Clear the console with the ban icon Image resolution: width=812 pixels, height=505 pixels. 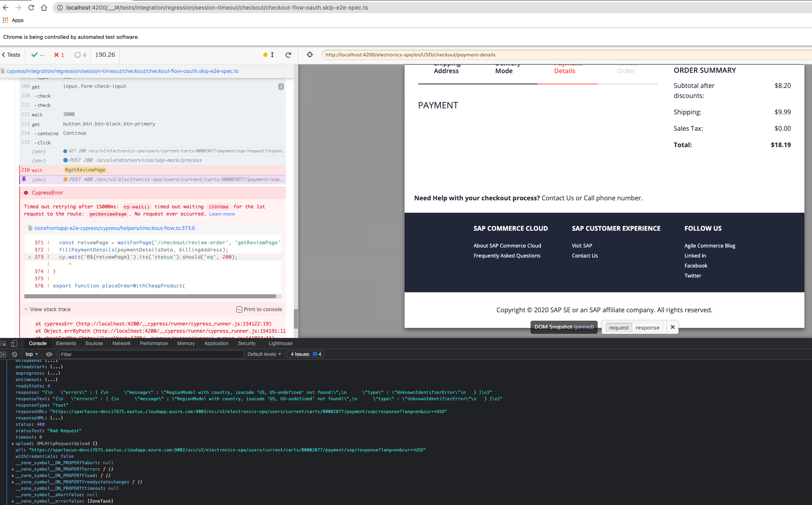[14, 354]
